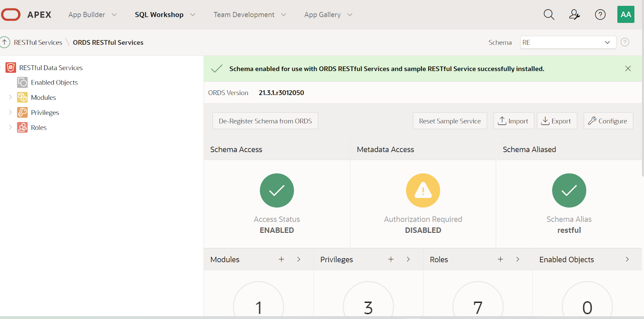Open the Enabled Objects arrow chevron
The width and height of the screenshot is (644, 319).
point(627,259)
